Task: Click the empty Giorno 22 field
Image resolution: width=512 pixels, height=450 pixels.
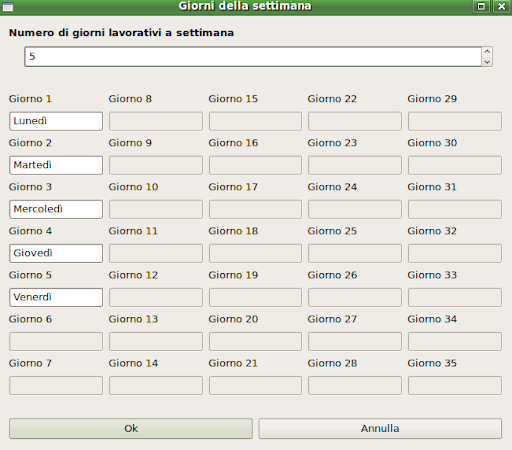Action: (355, 121)
